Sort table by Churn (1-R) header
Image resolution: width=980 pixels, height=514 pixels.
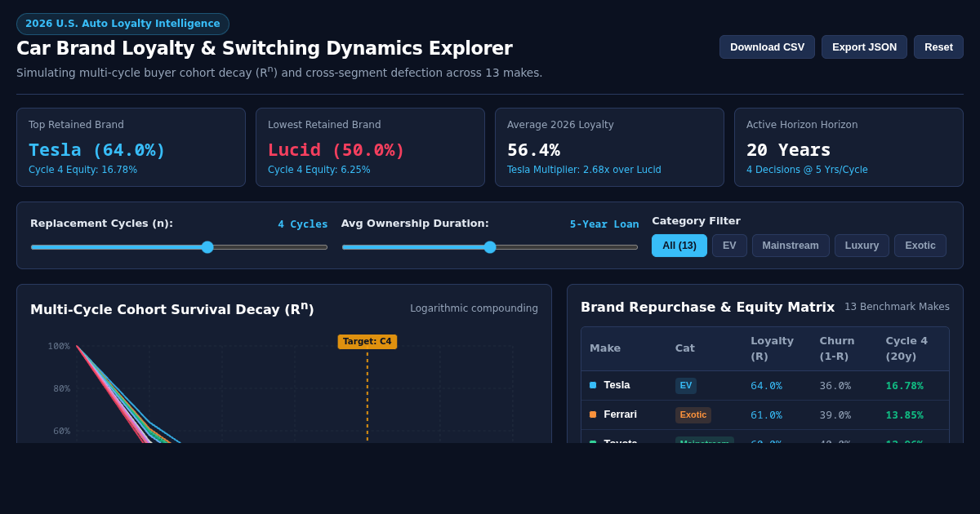coord(837,348)
